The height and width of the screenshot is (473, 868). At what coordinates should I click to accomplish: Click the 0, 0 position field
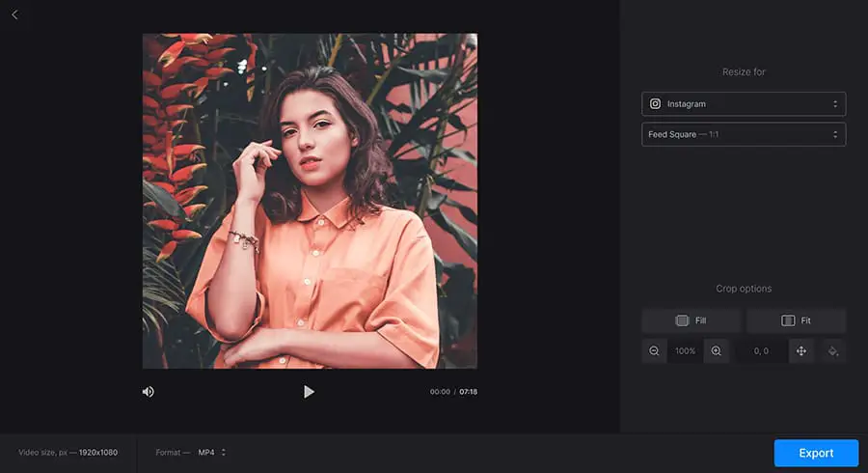tap(761, 351)
